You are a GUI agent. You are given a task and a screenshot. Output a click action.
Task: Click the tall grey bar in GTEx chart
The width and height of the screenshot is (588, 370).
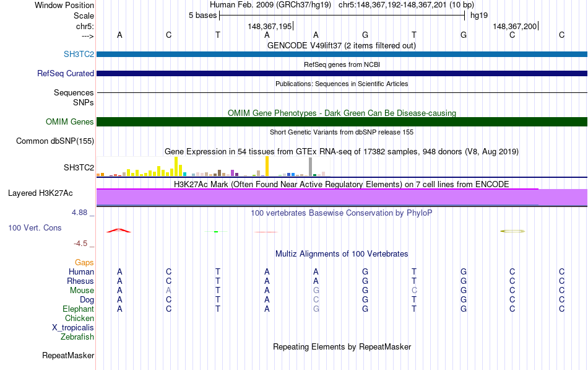click(310, 167)
